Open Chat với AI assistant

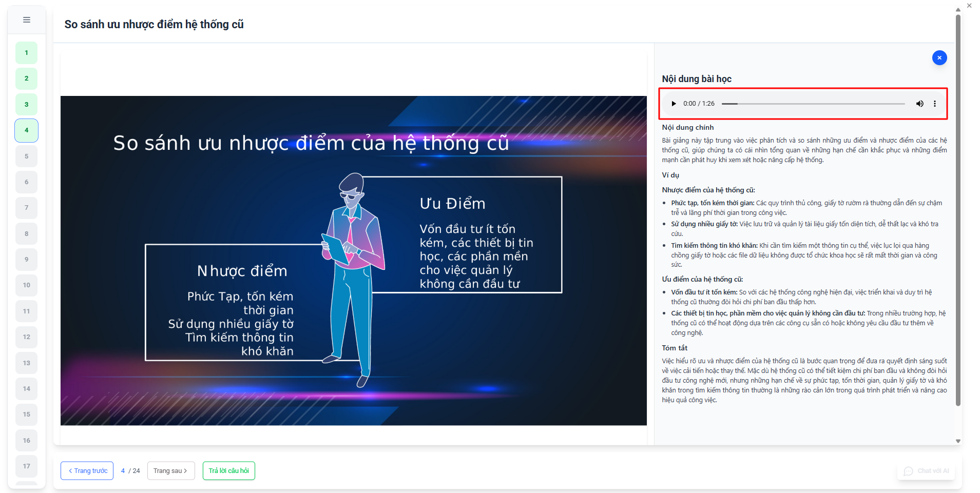point(927,471)
